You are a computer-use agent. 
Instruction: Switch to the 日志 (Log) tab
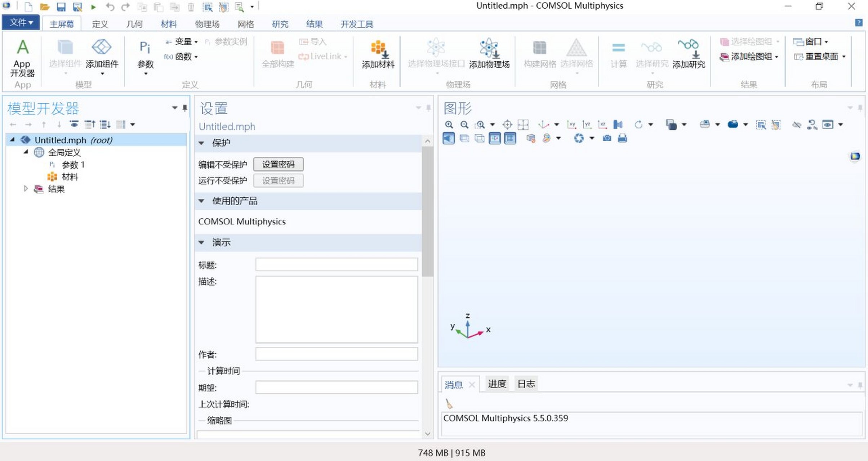click(526, 384)
